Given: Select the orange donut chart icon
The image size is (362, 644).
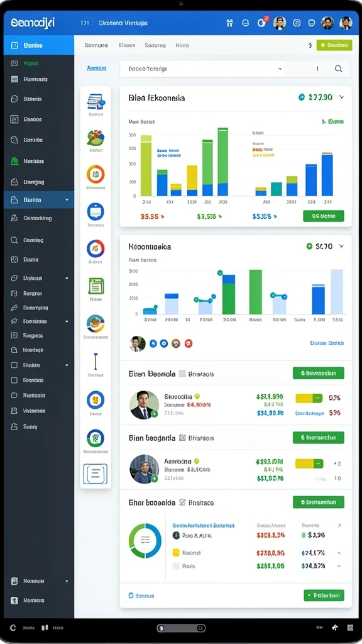Looking at the screenshot, I should pos(96,174).
